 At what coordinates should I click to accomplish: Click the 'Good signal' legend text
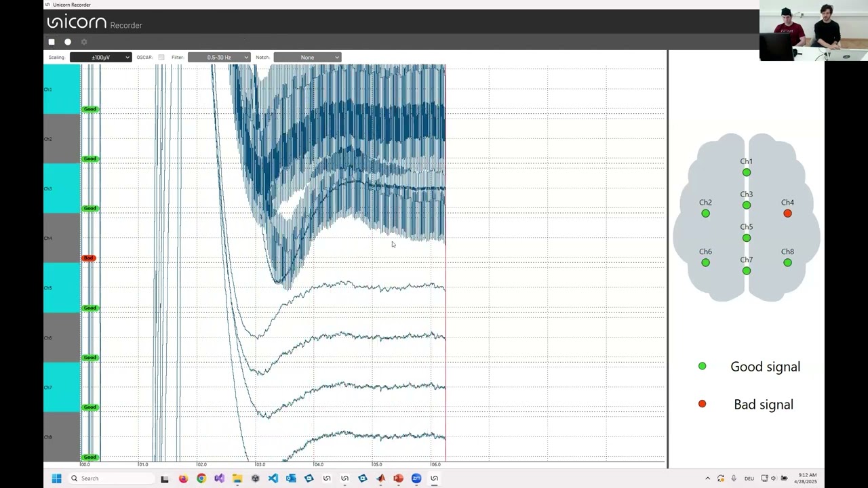tap(765, 367)
